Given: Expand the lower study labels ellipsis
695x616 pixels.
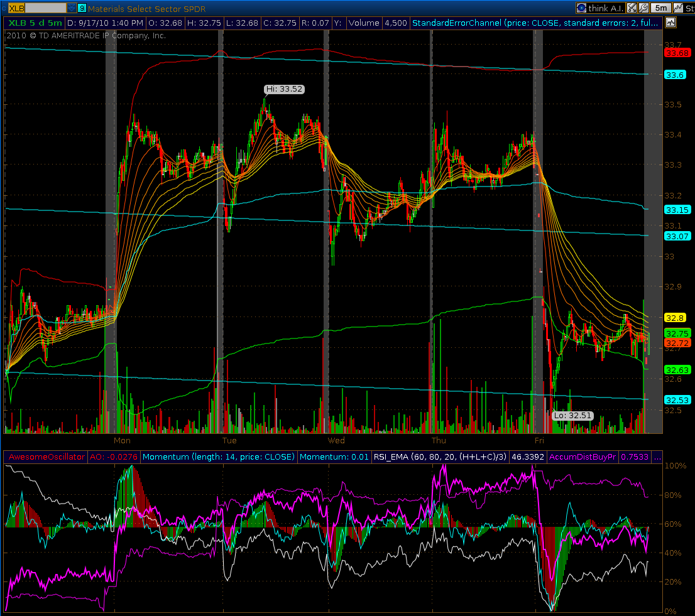Looking at the screenshot, I should tap(657, 457).
